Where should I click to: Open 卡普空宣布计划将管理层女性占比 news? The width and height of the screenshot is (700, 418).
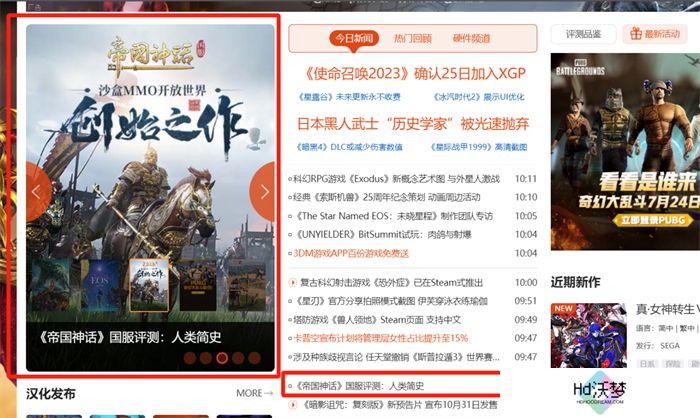tap(380, 339)
